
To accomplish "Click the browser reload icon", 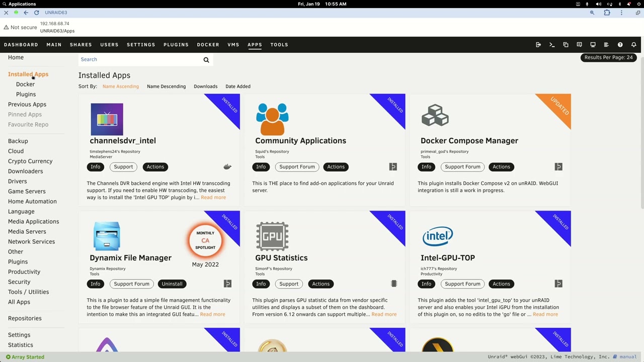I will (x=36, y=13).
